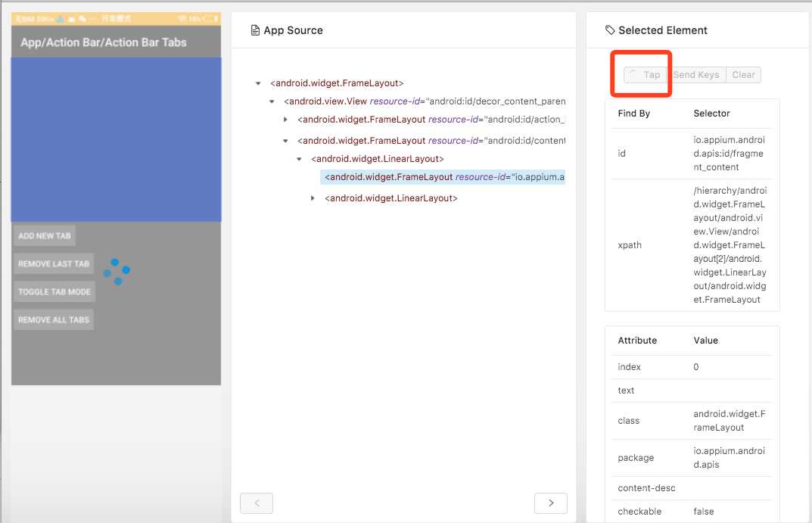Click the Attribute column header

tap(637, 340)
